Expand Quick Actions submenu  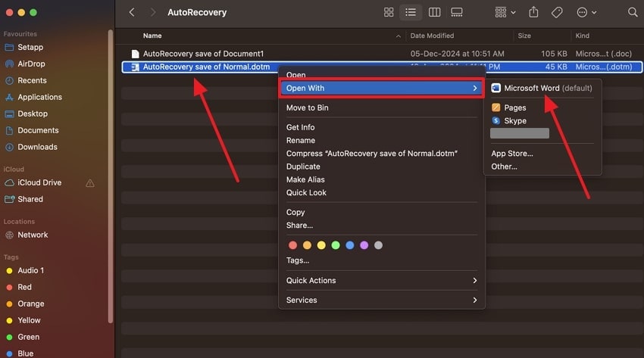coord(382,281)
